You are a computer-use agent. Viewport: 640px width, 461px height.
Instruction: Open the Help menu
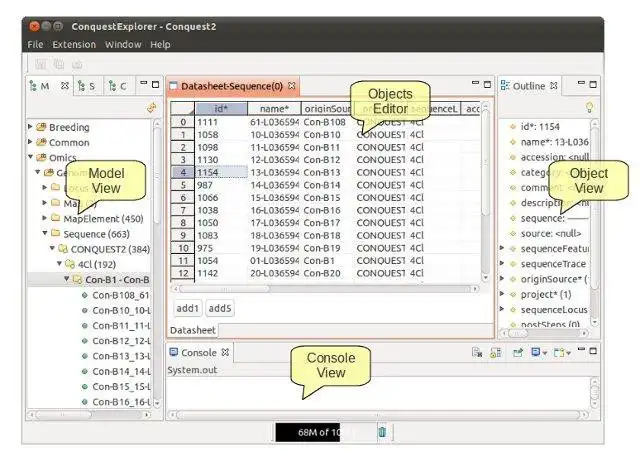[160, 45]
